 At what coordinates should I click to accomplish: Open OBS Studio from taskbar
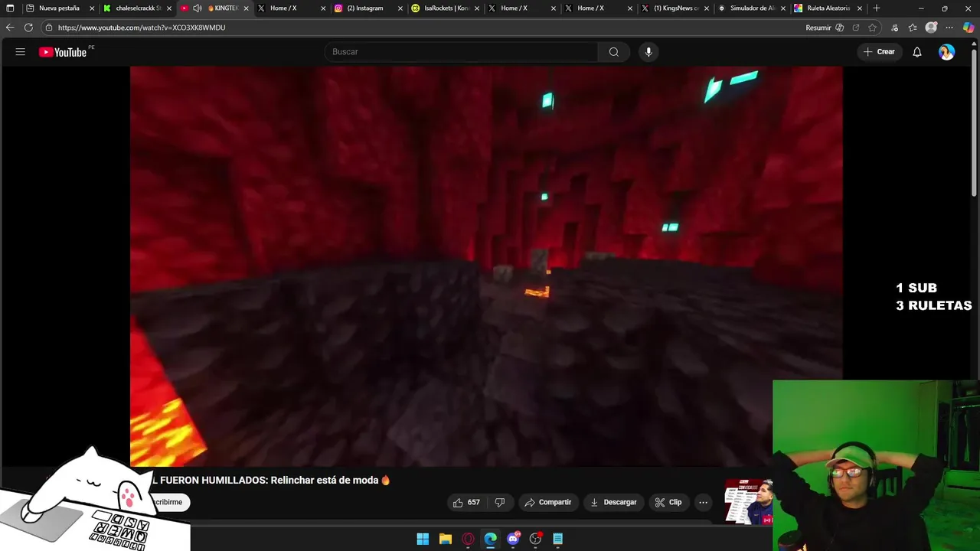coord(536,539)
